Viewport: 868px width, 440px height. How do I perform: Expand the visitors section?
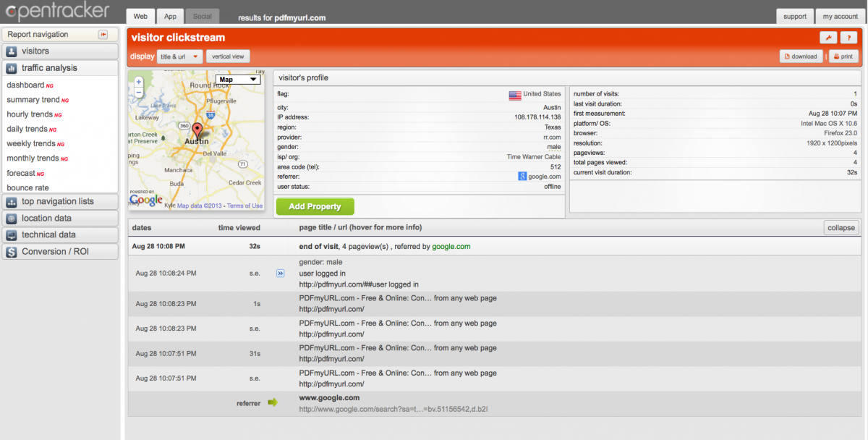click(x=60, y=51)
